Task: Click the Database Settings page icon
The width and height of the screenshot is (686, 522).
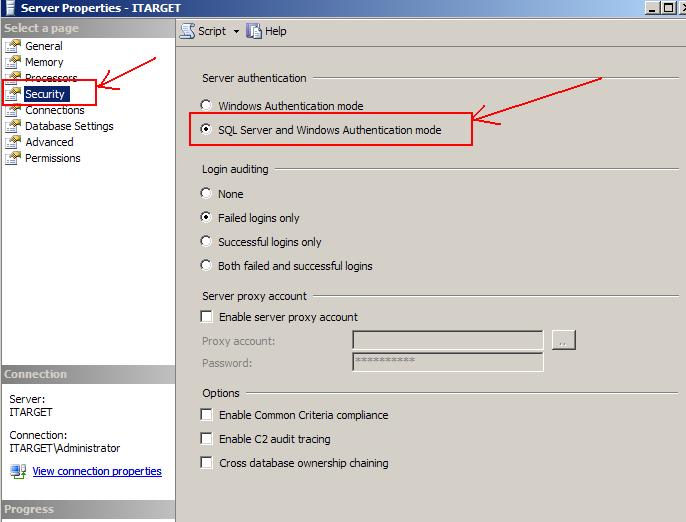Action: (x=13, y=126)
